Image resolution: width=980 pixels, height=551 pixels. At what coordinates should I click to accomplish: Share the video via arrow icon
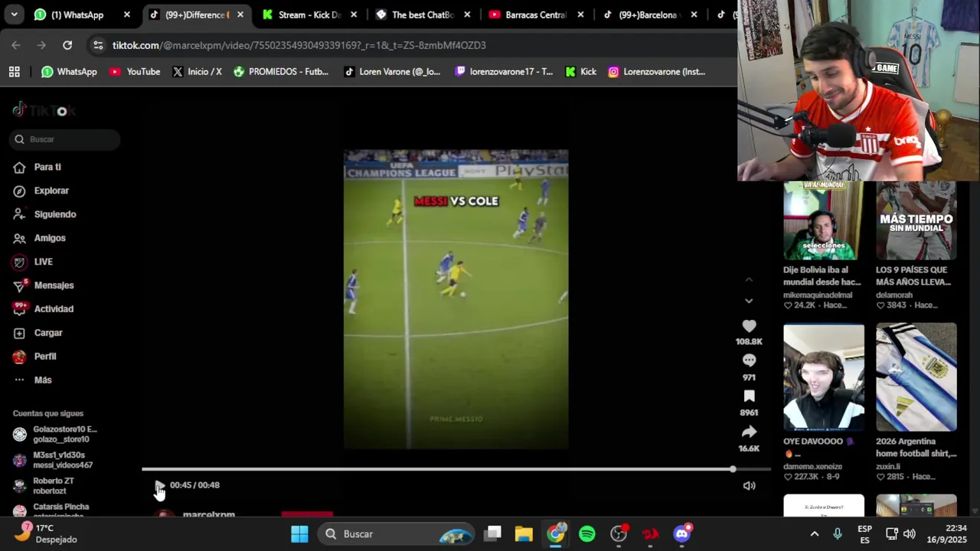point(749,432)
